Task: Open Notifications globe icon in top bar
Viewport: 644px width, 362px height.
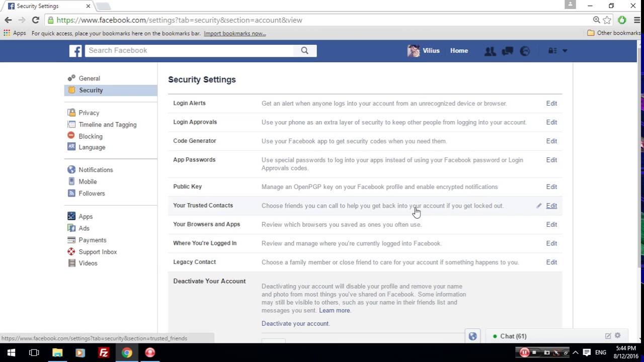Action: click(525, 51)
